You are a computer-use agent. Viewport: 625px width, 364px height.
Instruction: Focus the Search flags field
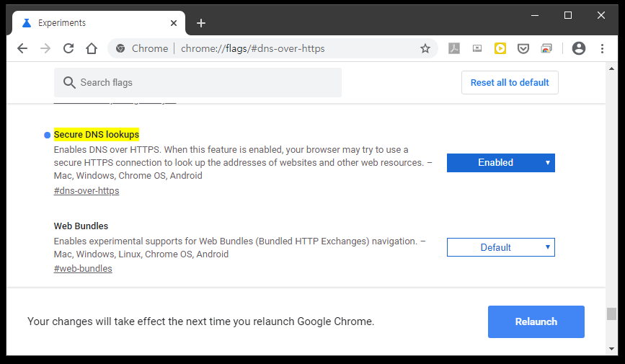point(198,82)
